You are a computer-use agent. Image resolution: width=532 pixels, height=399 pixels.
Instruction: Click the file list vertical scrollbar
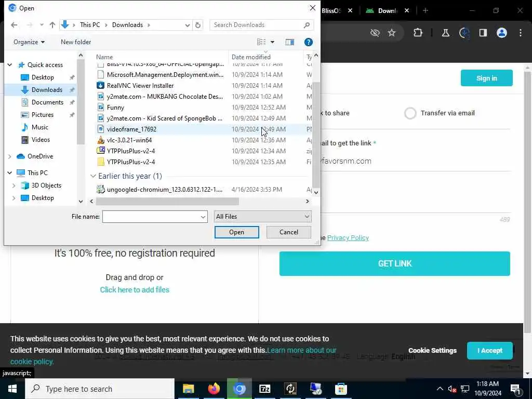[x=316, y=135]
